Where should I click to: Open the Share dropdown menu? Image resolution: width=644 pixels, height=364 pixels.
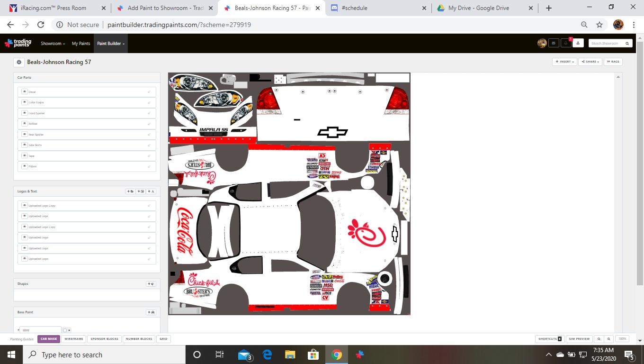(x=590, y=62)
